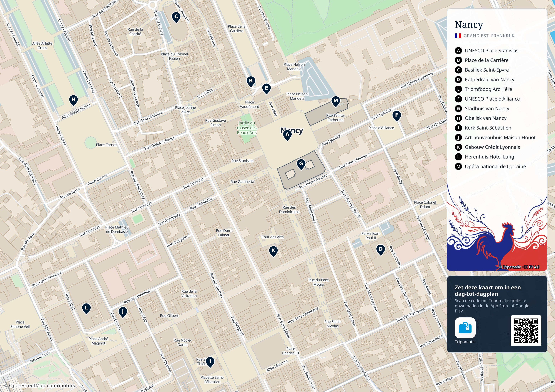555x392 pixels.
Task: Click the '© Tripomatic · CC BY 4.0' credit
Action: click(519, 267)
